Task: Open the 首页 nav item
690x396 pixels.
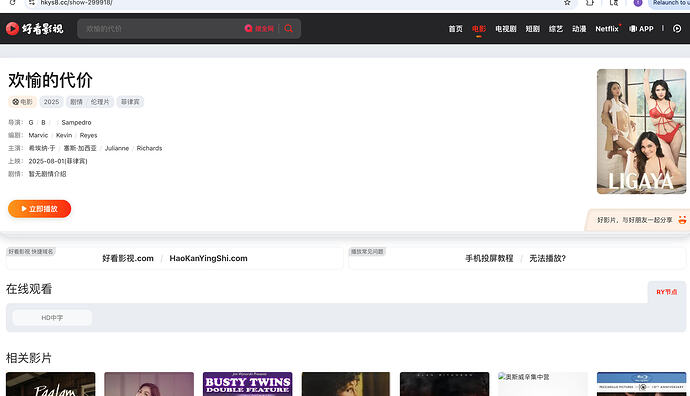Action: tap(455, 29)
